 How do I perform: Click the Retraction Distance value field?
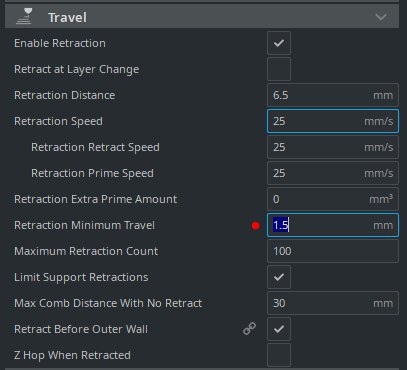point(333,95)
